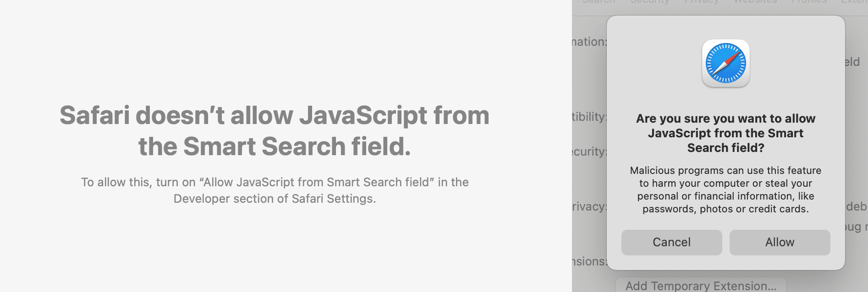Click the dialog title about allowing JavaScript
Viewport: 868px width, 292px height.
[725, 133]
